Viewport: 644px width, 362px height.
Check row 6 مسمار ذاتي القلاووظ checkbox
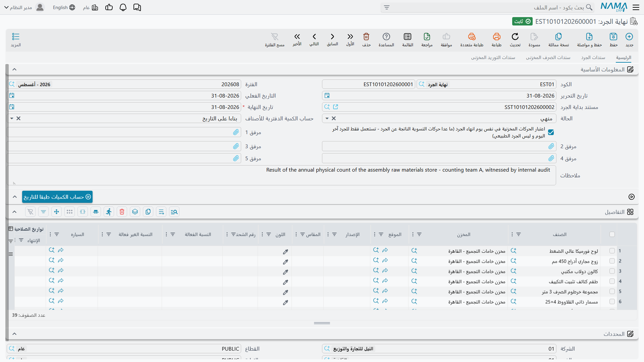612,302
